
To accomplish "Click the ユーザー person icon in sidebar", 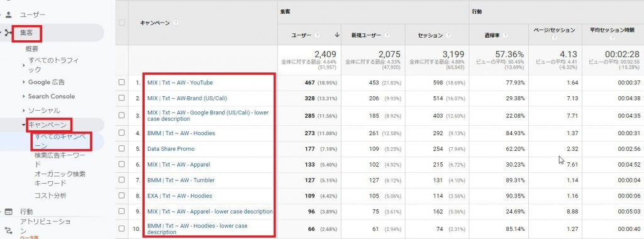I will (x=8, y=15).
